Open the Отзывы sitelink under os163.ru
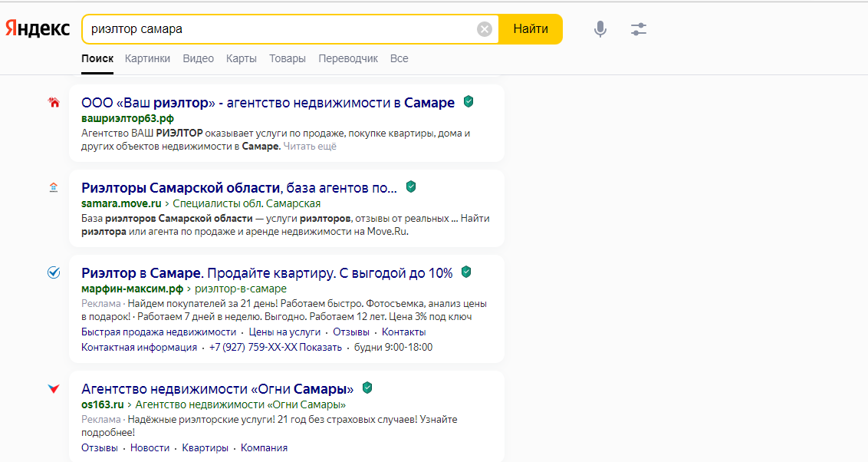868x462 pixels. [x=100, y=447]
